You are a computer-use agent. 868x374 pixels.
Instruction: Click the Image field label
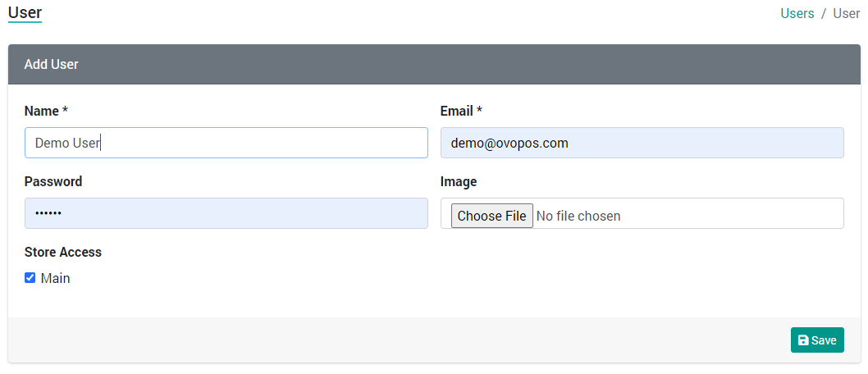click(459, 181)
